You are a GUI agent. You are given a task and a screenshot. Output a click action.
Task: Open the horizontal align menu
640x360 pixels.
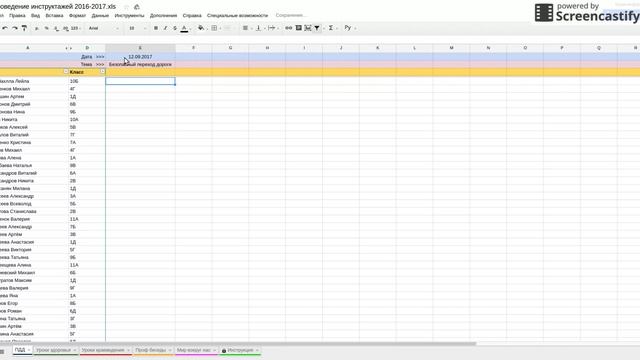tap(245, 28)
